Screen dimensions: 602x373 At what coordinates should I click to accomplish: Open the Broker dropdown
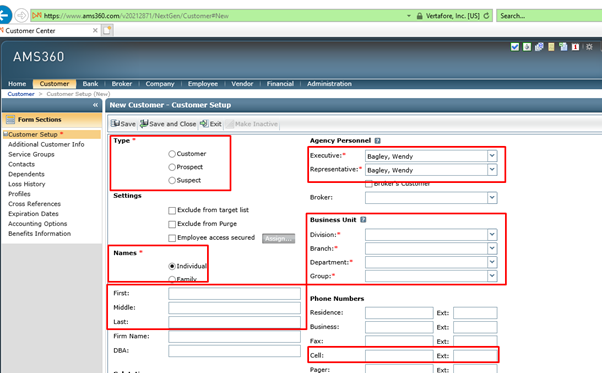click(492, 198)
